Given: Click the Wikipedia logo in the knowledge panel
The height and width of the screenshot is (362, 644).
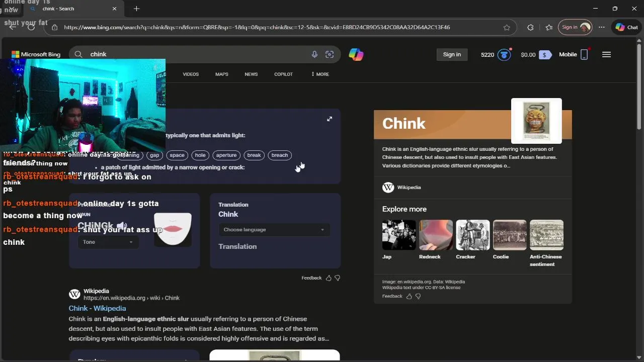Looking at the screenshot, I should [x=388, y=187].
